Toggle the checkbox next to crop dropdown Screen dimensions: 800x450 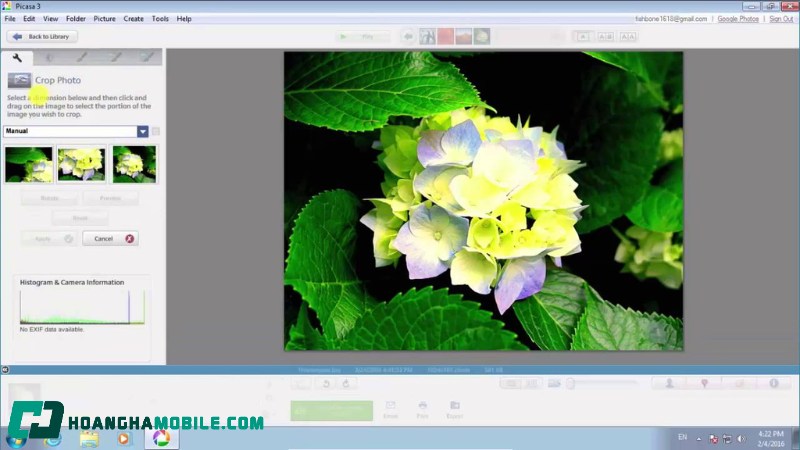[x=156, y=131]
